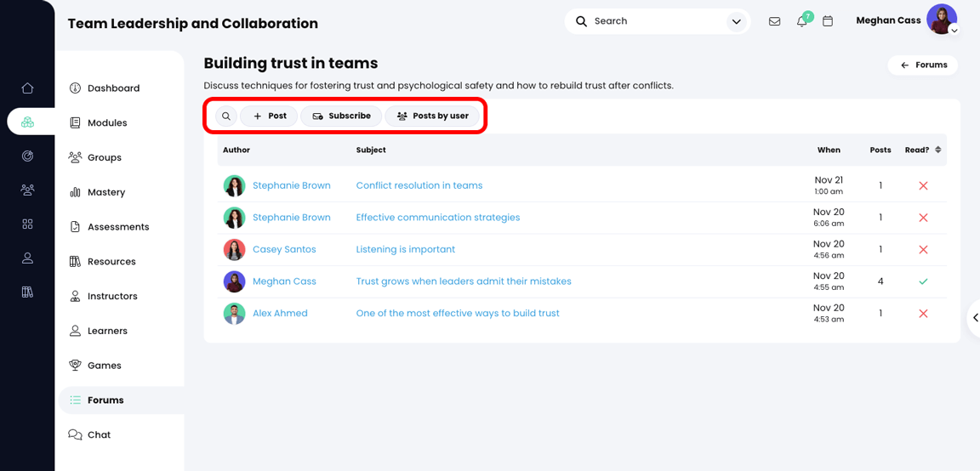Sort by the Read? column arrows
The height and width of the screenshot is (471, 980).
coord(937,150)
